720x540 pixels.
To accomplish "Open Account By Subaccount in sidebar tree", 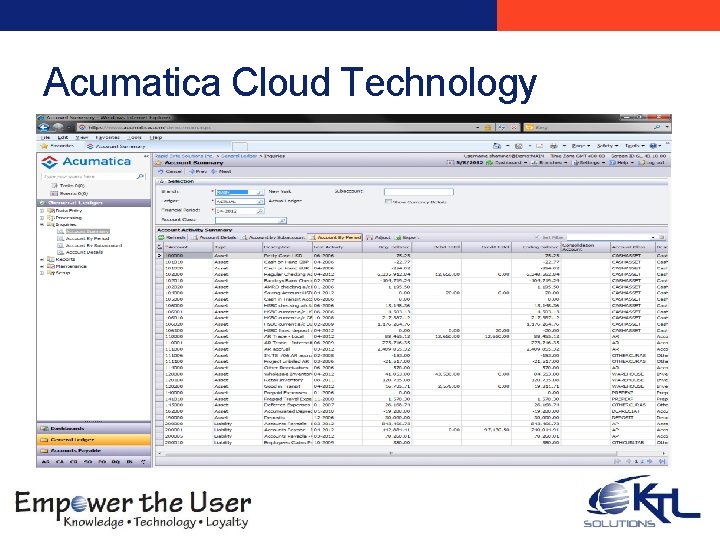I will (x=94, y=246).
